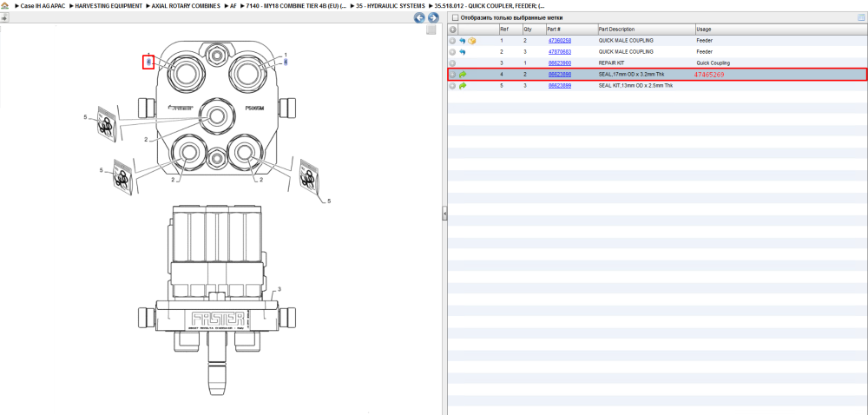Sort by the Usage column header

pyautogui.click(x=780, y=30)
